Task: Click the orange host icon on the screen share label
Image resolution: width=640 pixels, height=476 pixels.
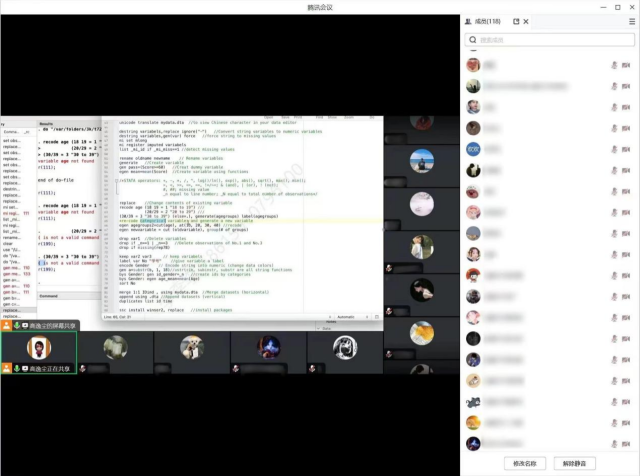Action: 6,326
